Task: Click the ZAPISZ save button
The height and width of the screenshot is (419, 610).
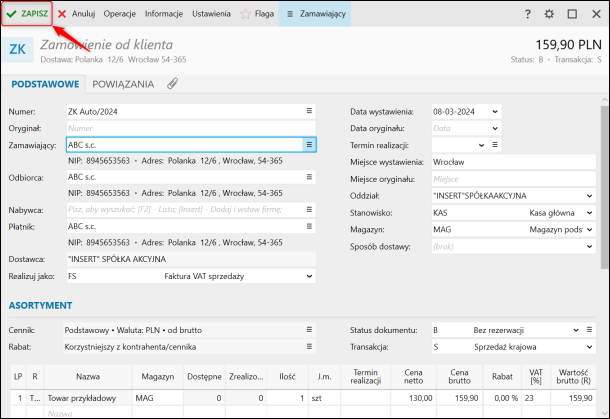Action: (x=26, y=14)
